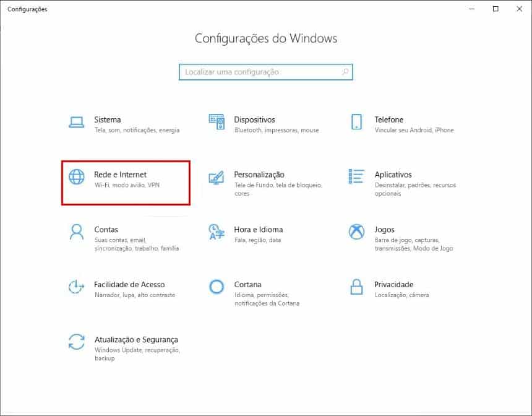Open the Dispositivos settings title
532x416 pixels.
click(254, 119)
